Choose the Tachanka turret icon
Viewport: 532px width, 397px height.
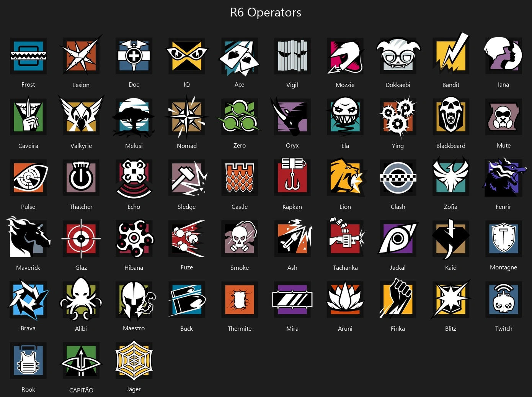[345, 238]
